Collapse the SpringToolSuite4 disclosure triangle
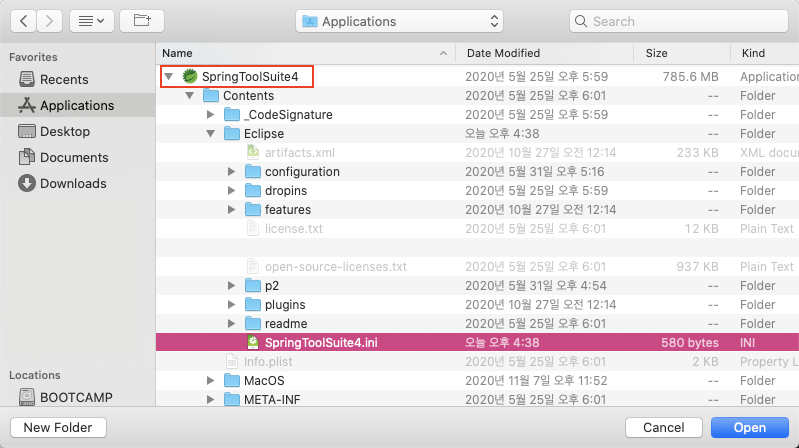The height and width of the screenshot is (448, 799). (169, 76)
